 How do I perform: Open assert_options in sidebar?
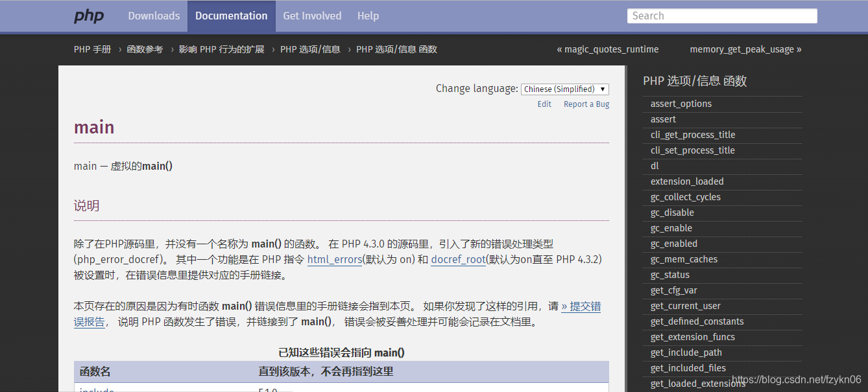681,104
